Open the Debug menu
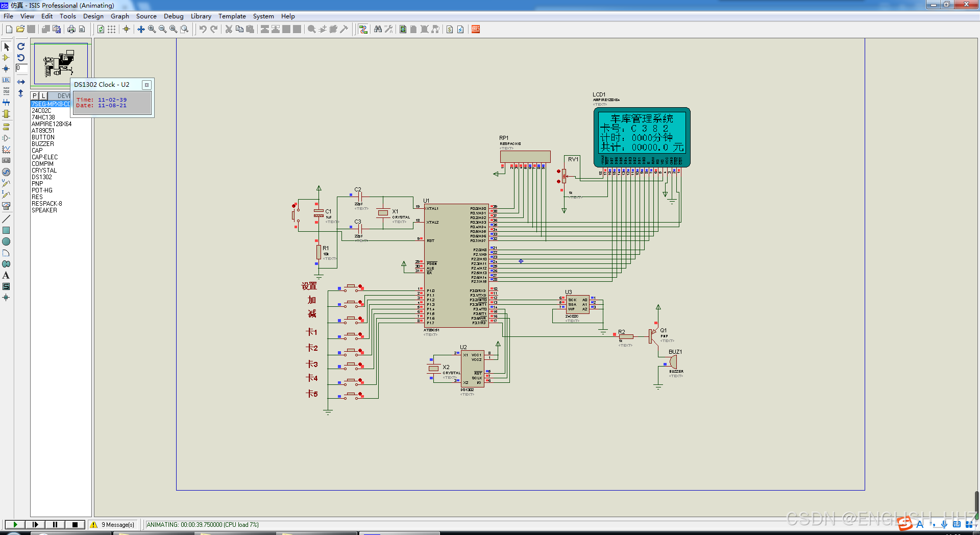 click(174, 16)
